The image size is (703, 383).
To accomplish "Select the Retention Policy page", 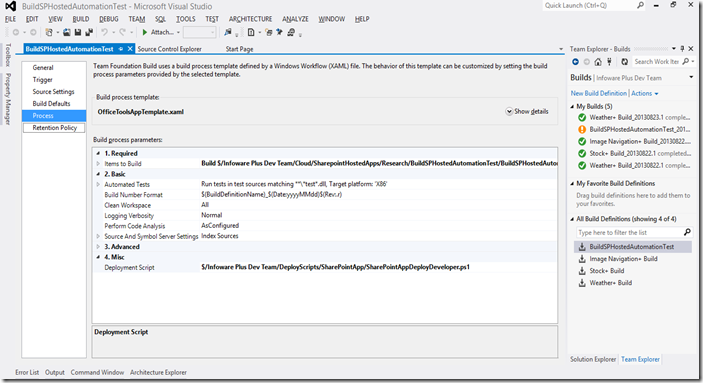I will point(54,128).
